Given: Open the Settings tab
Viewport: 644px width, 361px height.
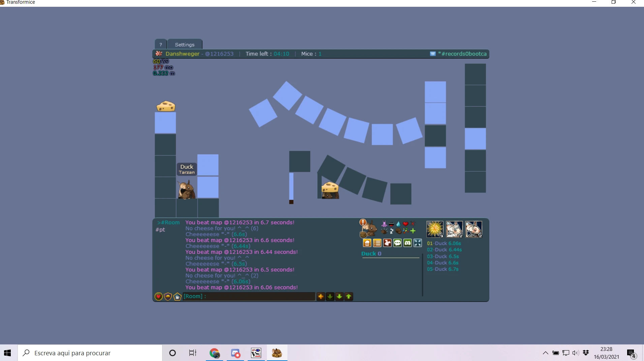Looking at the screenshot, I should coord(185,45).
